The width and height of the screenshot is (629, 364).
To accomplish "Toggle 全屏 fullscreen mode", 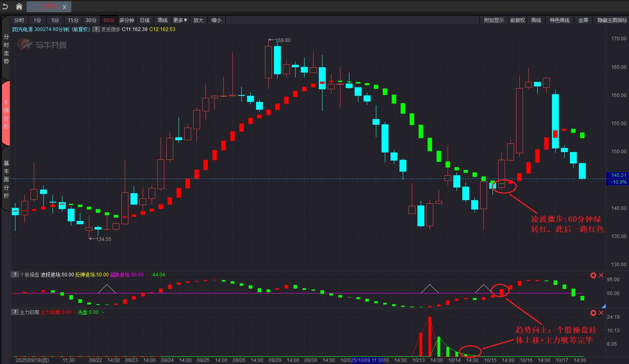I will 583,20.
